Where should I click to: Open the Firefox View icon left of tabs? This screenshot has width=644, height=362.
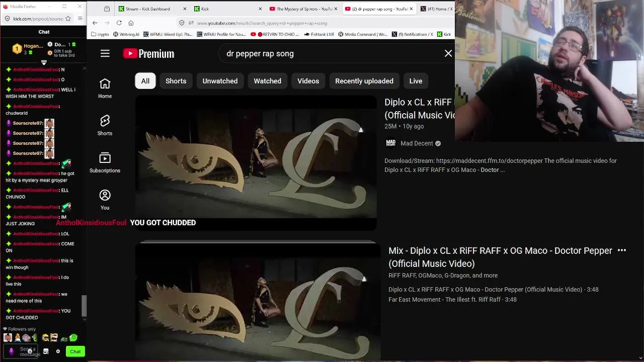pos(107,9)
